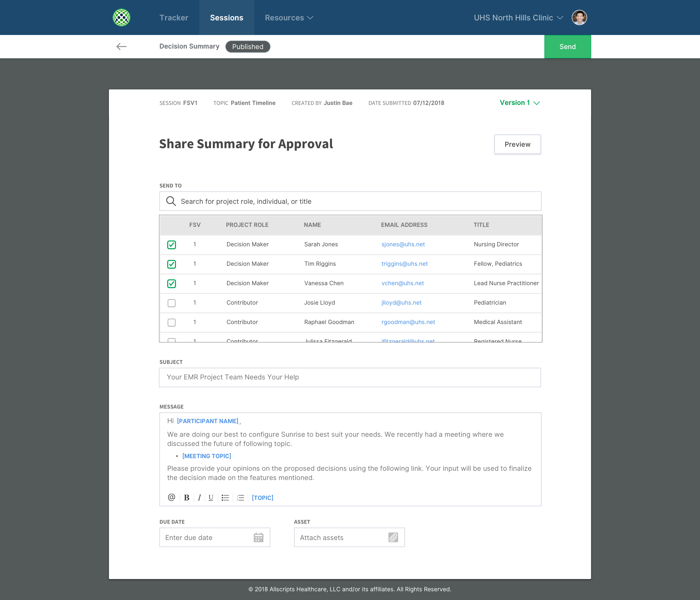
Task: Uncheck Sarah Jones recipient checkbox
Action: [x=172, y=245]
